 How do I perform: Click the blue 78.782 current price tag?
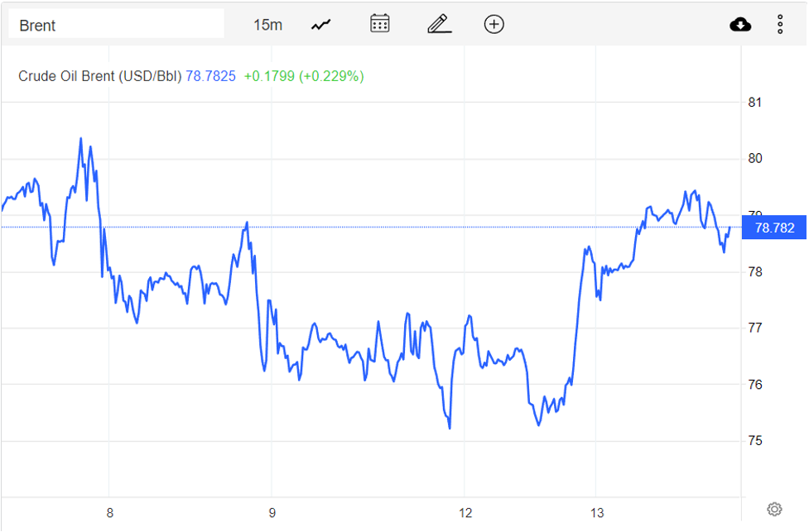pos(774,228)
